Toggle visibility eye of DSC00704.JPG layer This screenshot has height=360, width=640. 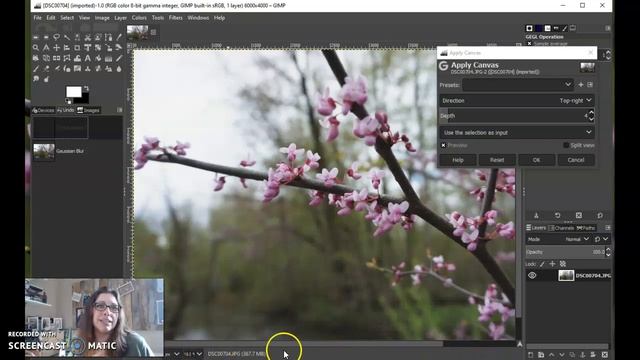click(532, 276)
